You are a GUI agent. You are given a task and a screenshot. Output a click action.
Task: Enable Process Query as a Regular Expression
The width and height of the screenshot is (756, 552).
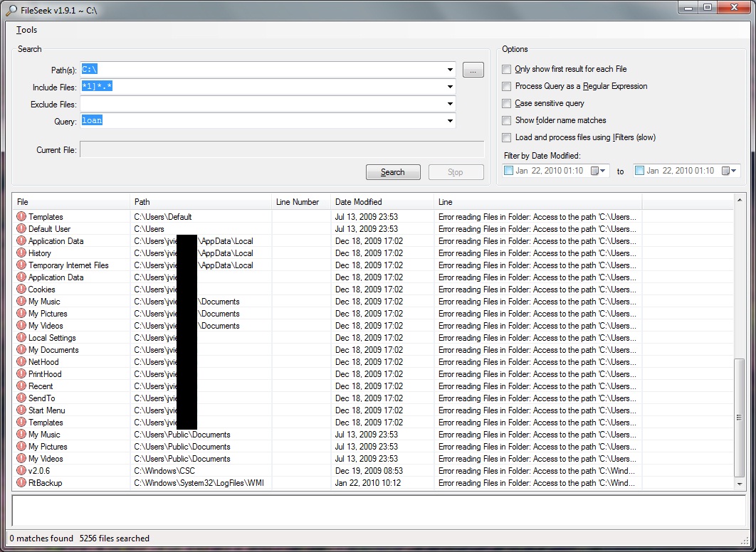(507, 86)
